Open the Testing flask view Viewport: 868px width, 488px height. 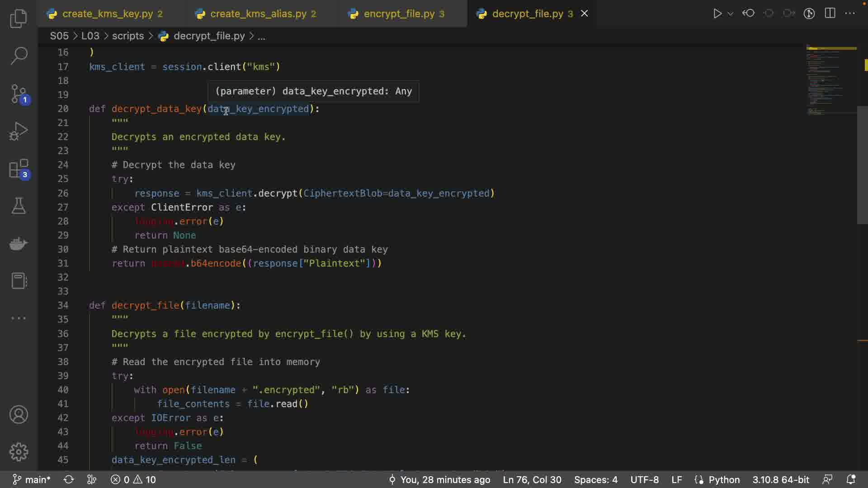pos(19,206)
